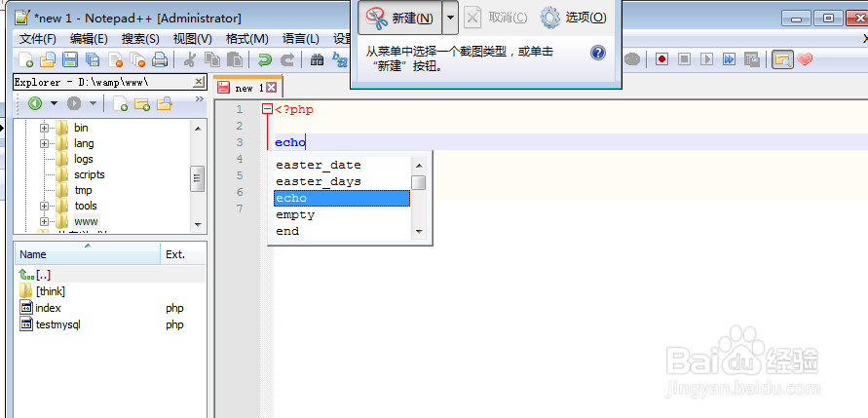Image resolution: width=868 pixels, height=418 pixels.
Task: Click the Redo arrow icon
Action: tap(286, 59)
